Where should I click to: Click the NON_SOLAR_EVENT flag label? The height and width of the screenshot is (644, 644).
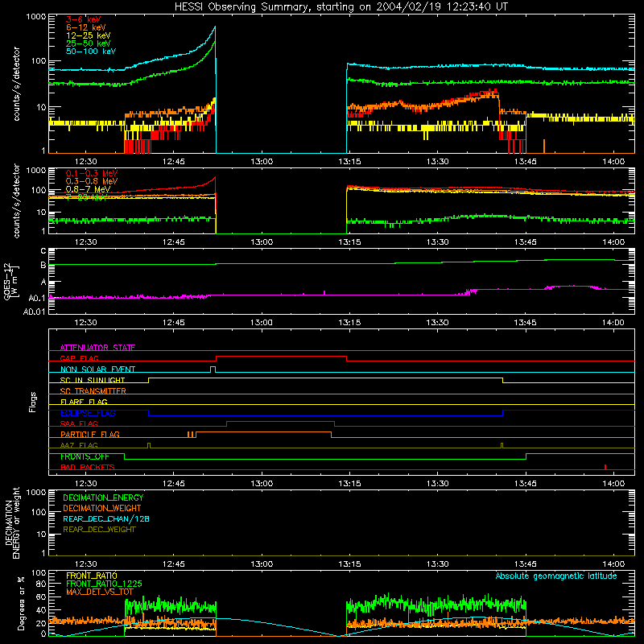[97, 369]
